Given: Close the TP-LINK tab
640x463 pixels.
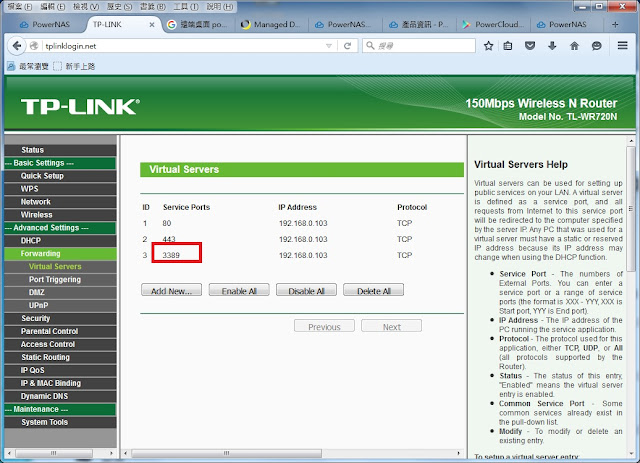Looking at the screenshot, I should tap(151, 24).
